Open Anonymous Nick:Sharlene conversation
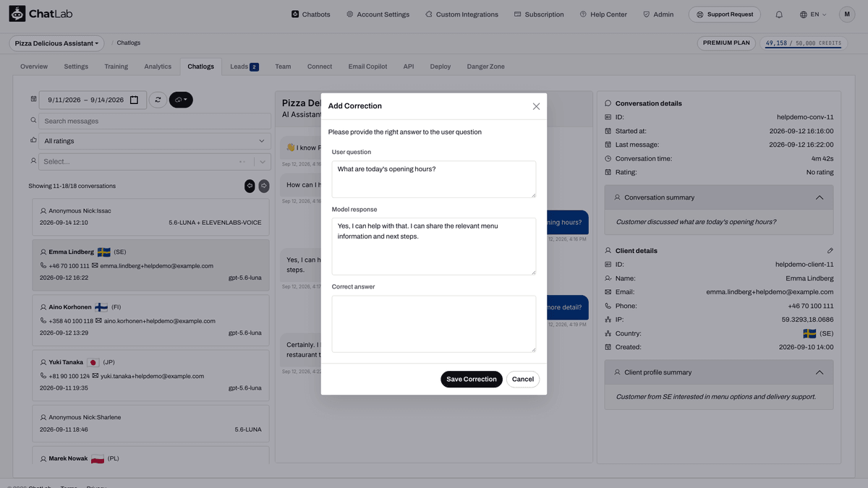This screenshot has width=868, height=488. [150, 423]
